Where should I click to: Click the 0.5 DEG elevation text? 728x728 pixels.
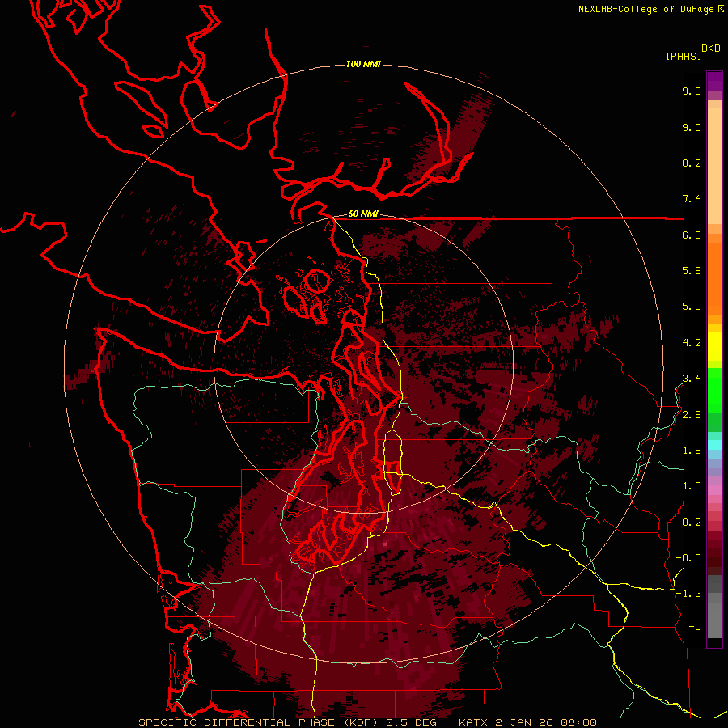click(413, 722)
